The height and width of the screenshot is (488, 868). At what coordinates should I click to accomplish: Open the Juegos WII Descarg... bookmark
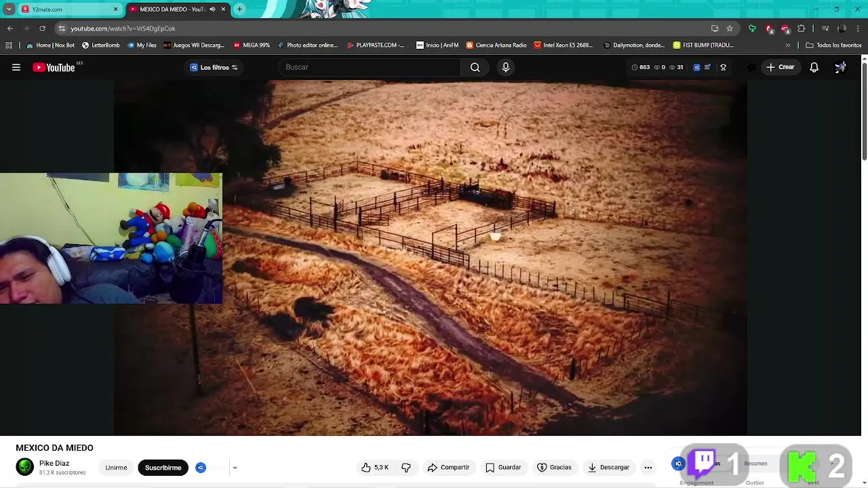194,45
